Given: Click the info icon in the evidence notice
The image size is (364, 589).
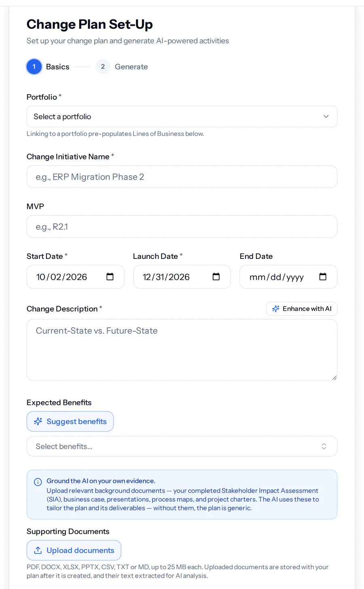Looking at the screenshot, I should click(x=38, y=482).
